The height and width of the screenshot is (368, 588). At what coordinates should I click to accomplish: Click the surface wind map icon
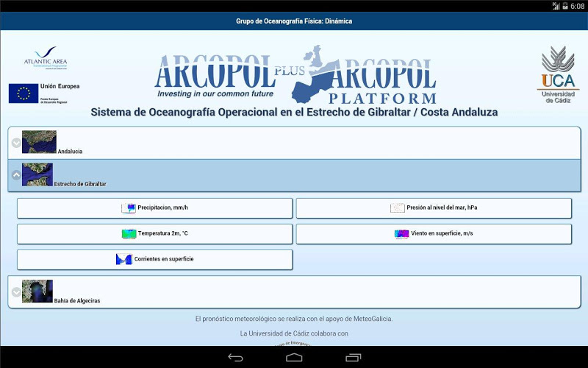pos(401,234)
